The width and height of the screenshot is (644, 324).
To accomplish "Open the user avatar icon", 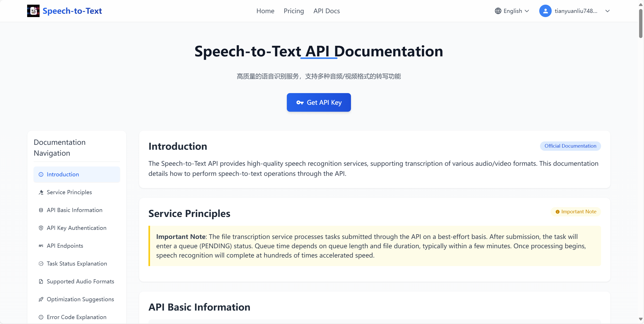I will (x=545, y=11).
